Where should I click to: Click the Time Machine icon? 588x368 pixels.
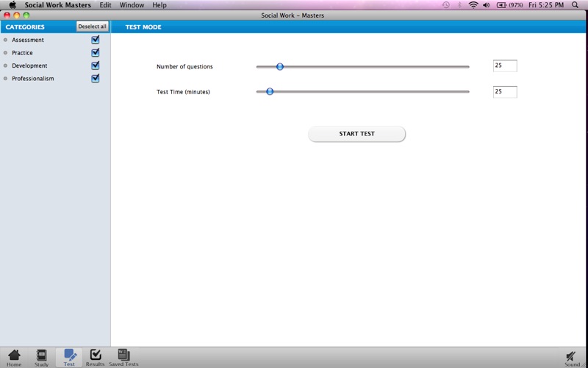click(x=446, y=5)
